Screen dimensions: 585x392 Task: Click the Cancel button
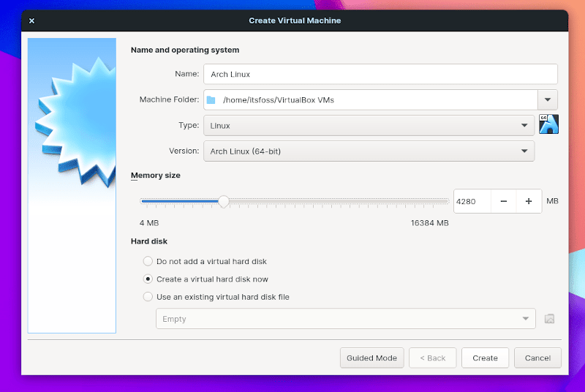click(x=537, y=358)
